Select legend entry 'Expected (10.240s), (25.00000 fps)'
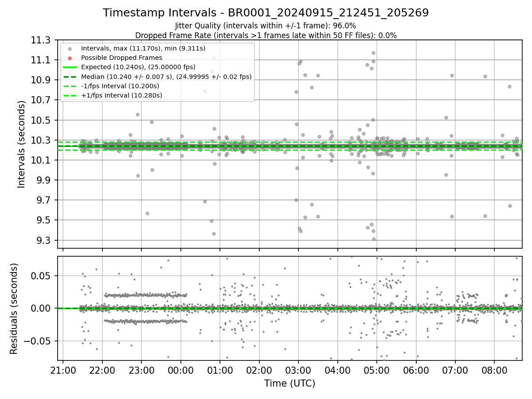532x399 pixels. click(x=138, y=67)
